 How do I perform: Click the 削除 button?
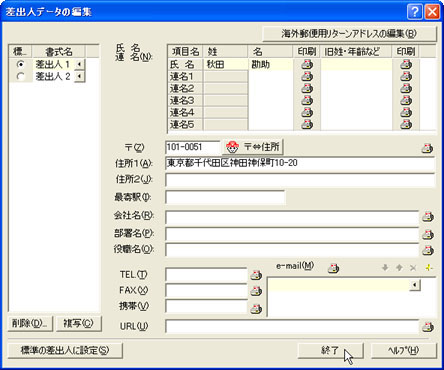click(x=30, y=324)
